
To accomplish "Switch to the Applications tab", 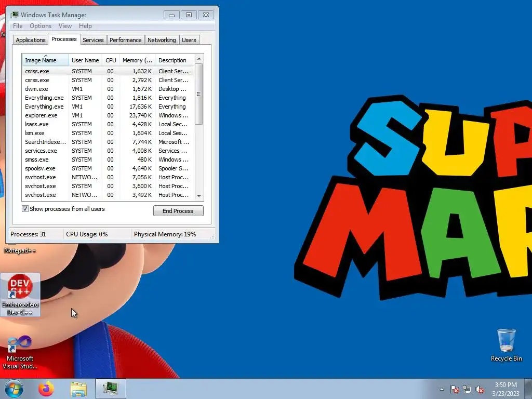I will (31, 40).
